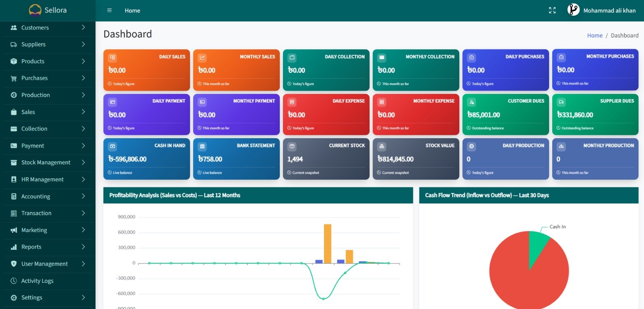Click the Payment card icon in sidebar

coord(14,146)
